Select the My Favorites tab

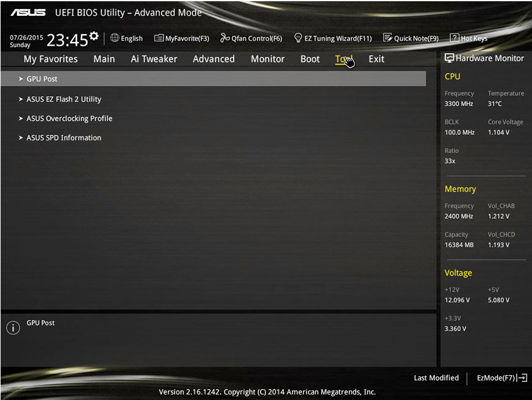(x=51, y=59)
